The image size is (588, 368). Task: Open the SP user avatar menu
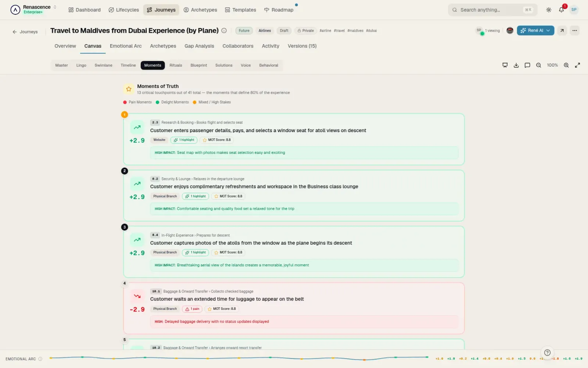pyautogui.click(x=574, y=10)
